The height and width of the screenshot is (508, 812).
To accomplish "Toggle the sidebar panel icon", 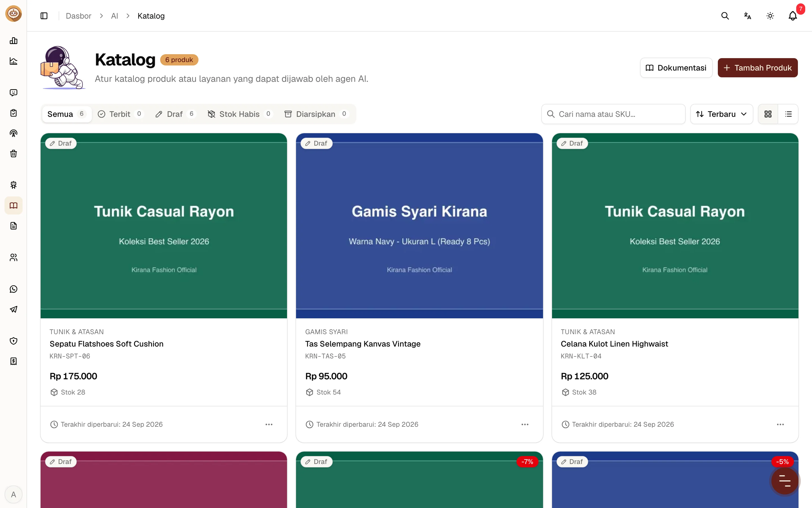I will pyautogui.click(x=44, y=16).
